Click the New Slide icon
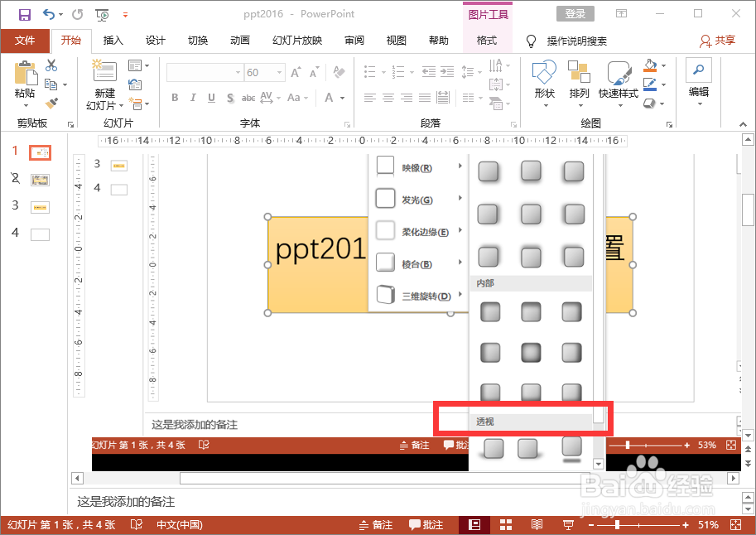 click(104, 70)
